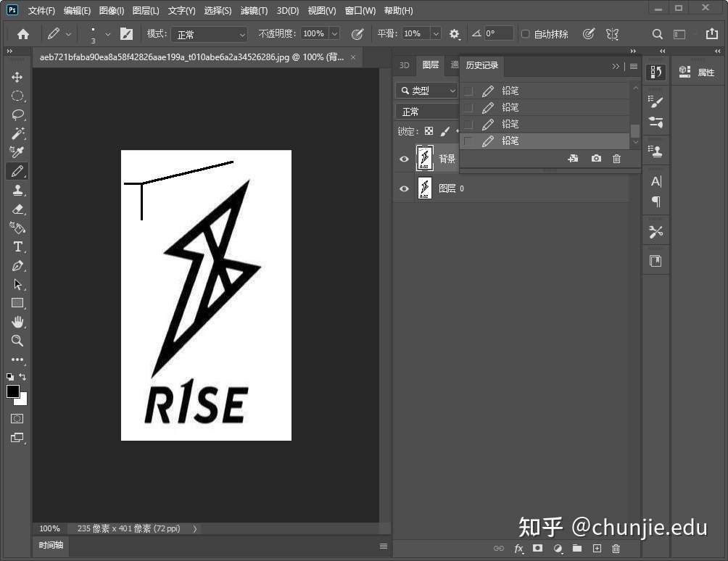This screenshot has height=561, width=728.
Task: Toggle history brush source for third 铅笔 state
Action: pos(468,125)
